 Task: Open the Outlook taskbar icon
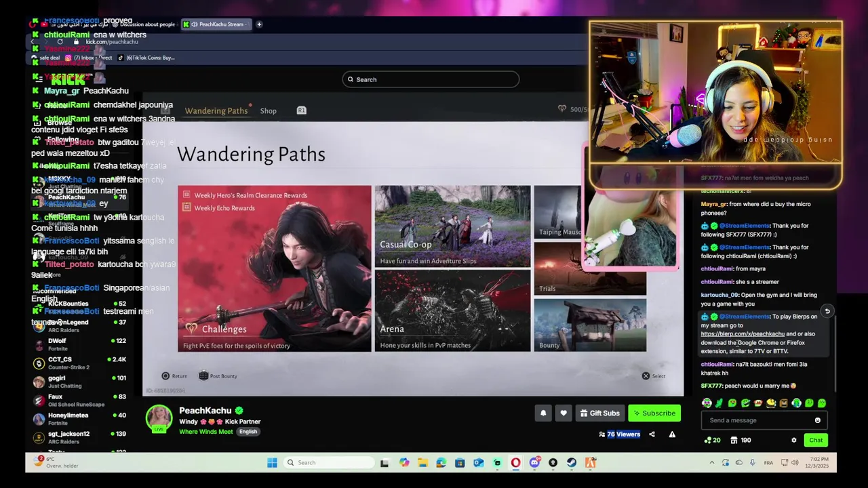479,463
